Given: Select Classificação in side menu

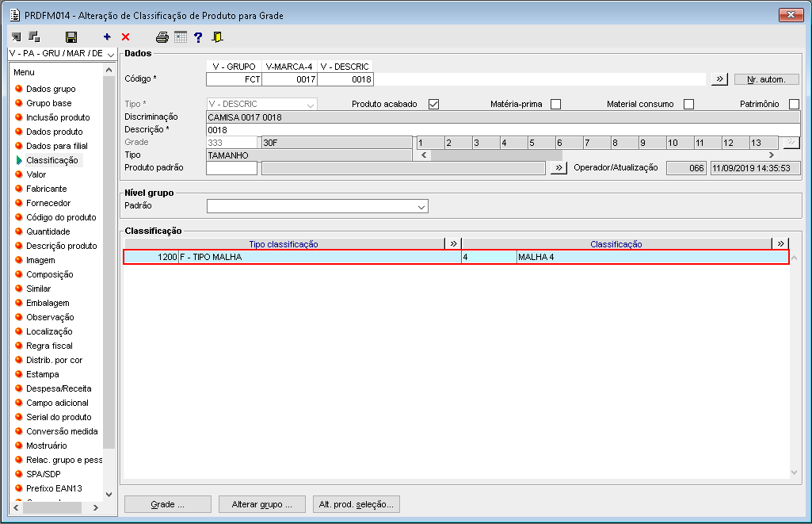Looking at the screenshot, I should coord(52,160).
